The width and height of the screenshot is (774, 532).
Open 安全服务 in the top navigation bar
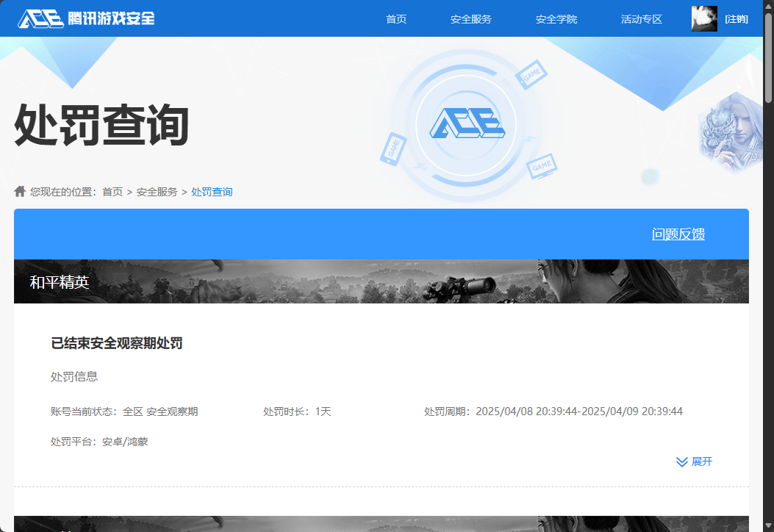(470, 19)
